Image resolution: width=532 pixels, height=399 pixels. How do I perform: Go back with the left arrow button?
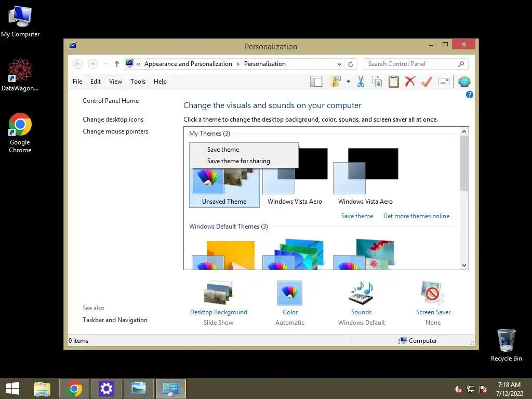(78, 64)
